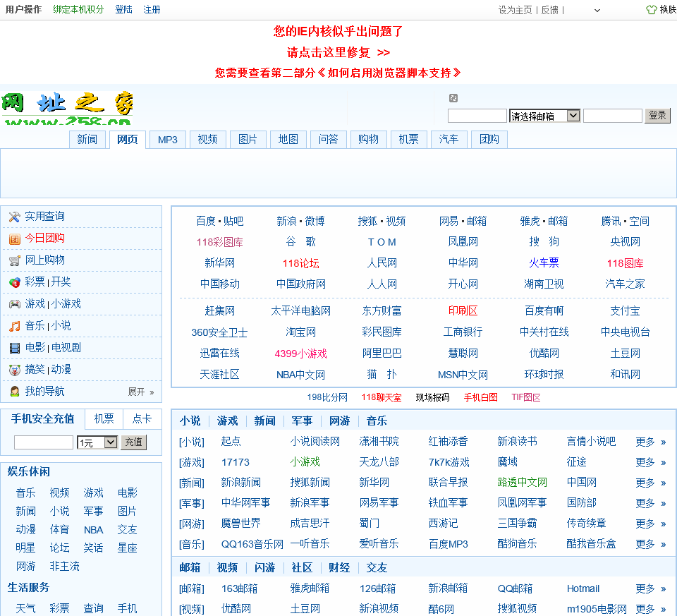Click the 换肤 skin change icon

651,10
